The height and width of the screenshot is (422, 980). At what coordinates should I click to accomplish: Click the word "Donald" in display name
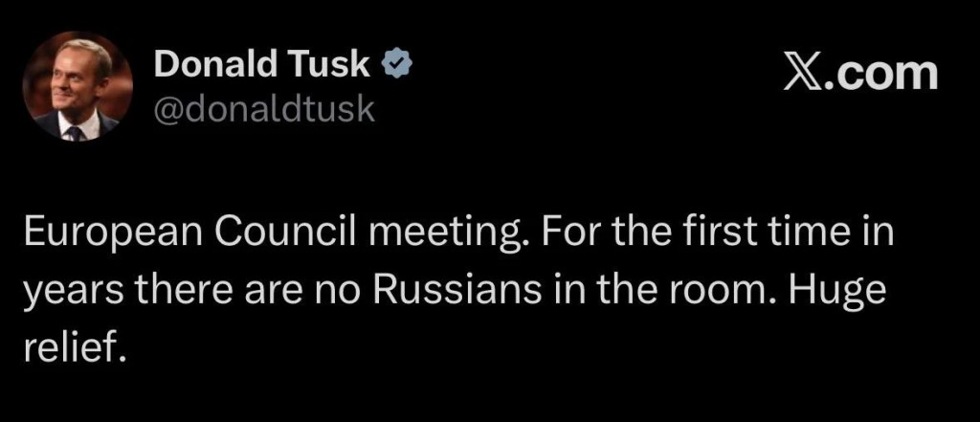(211, 64)
